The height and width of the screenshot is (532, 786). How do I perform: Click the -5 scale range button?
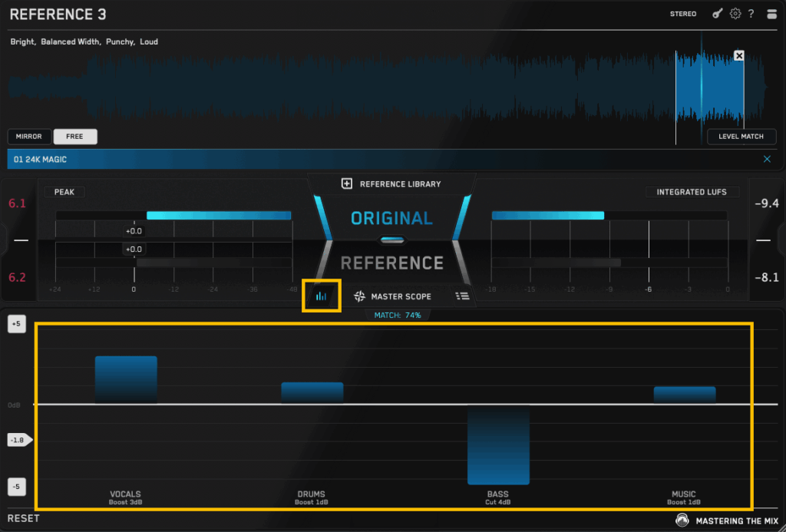(x=17, y=487)
